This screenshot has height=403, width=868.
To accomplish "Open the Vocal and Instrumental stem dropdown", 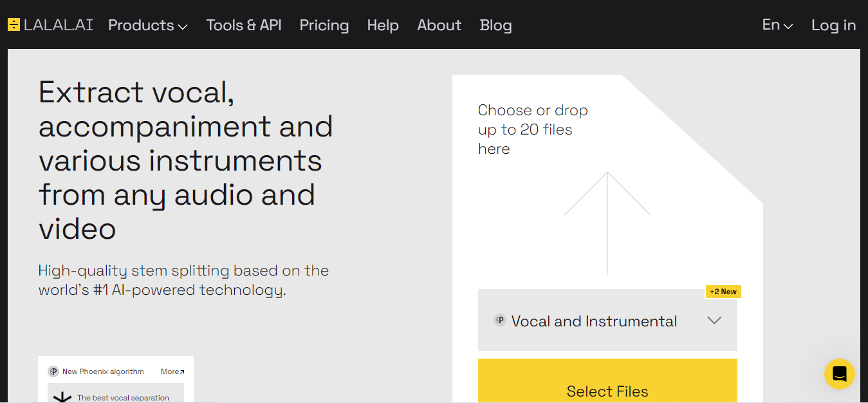I will (x=607, y=320).
